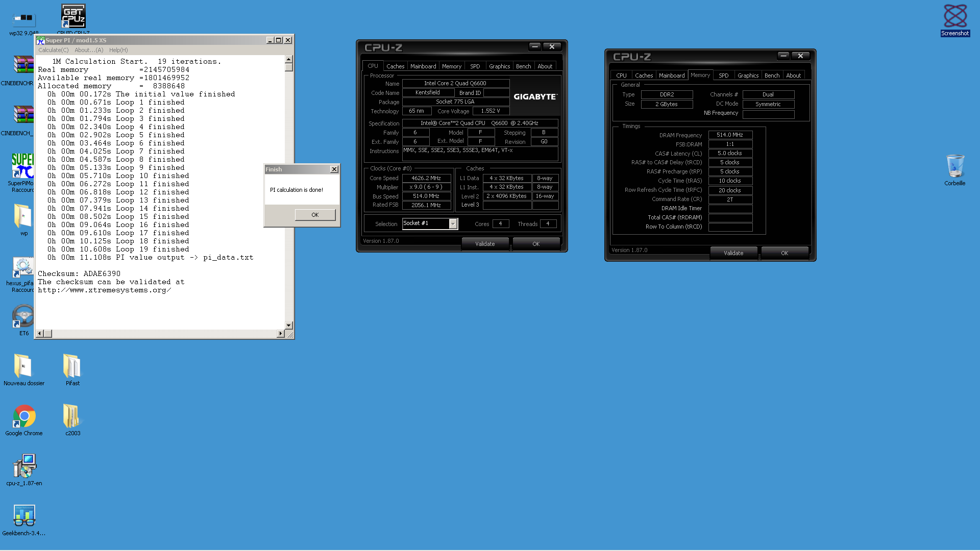Click the Core Voltage value 1.552 V
Image resolution: width=980 pixels, height=551 pixels.
(x=491, y=111)
